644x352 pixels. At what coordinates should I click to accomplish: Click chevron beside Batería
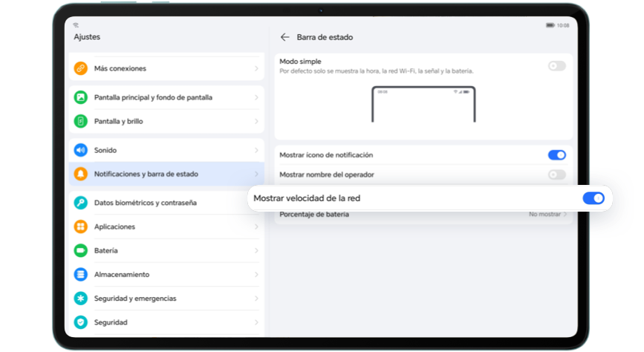click(256, 250)
